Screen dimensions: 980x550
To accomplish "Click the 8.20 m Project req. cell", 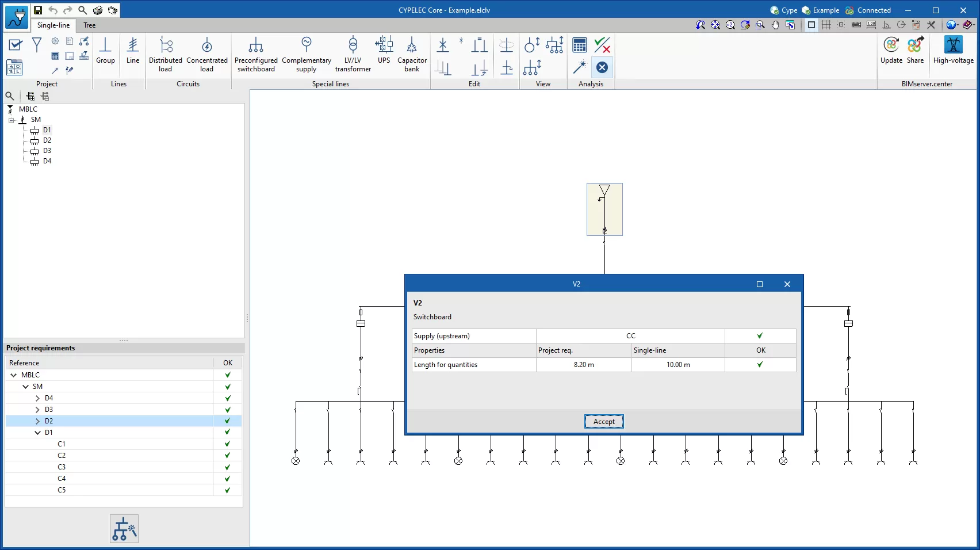I will coord(584,365).
